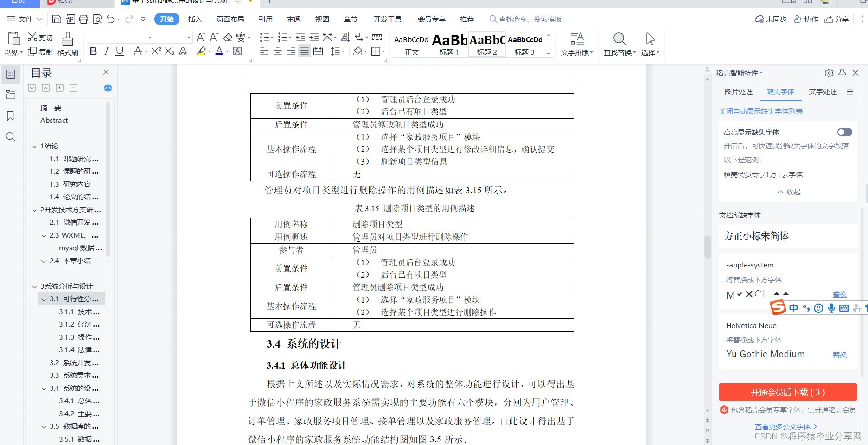Collapse the 1绪论 outline node
This screenshot has height=445, width=868.
pos(34,146)
